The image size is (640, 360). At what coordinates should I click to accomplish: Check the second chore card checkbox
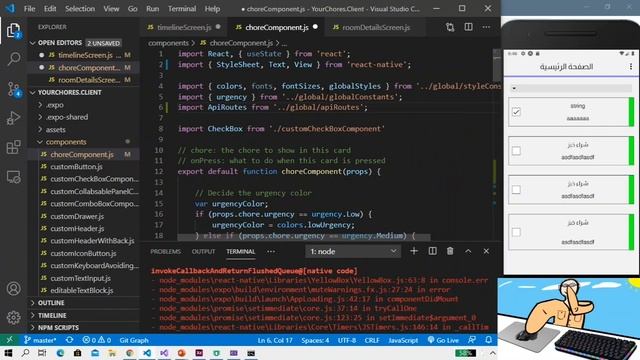(516, 151)
